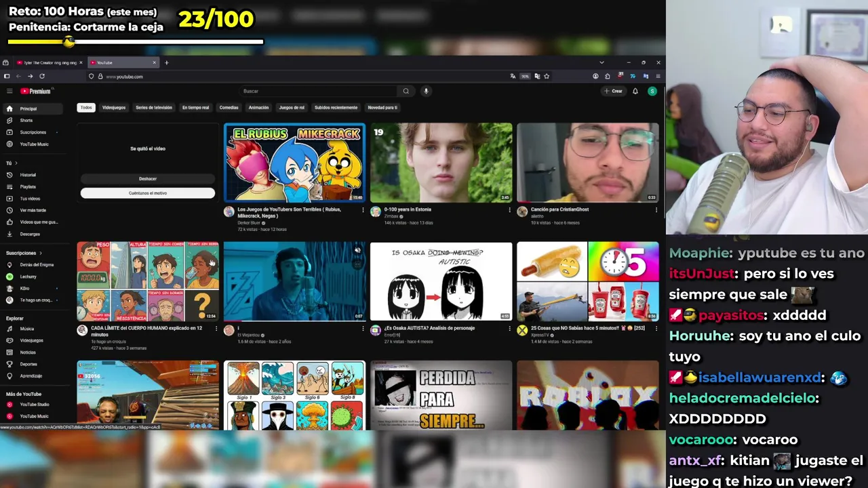Open the green S account avatar
868x488 pixels.
pyautogui.click(x=652, y=91)
